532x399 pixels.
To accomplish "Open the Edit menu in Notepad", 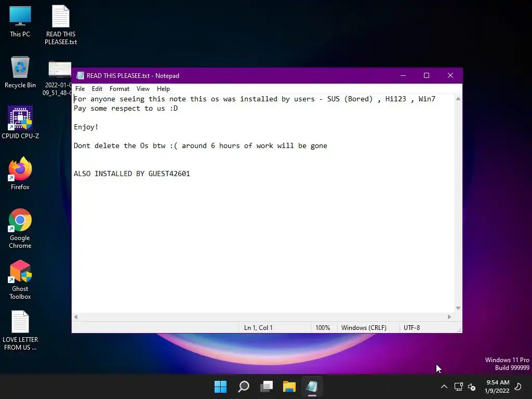I will (97, 88).
